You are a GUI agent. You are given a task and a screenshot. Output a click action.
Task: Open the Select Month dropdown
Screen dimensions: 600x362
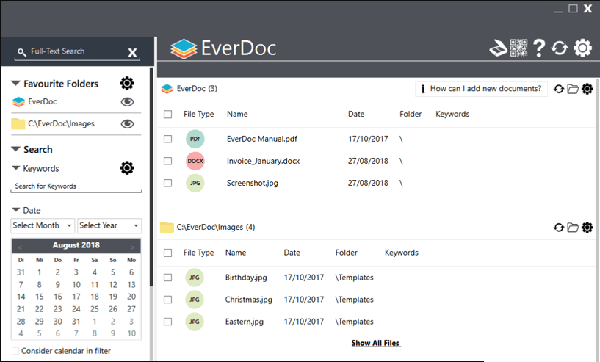(42, 225)
